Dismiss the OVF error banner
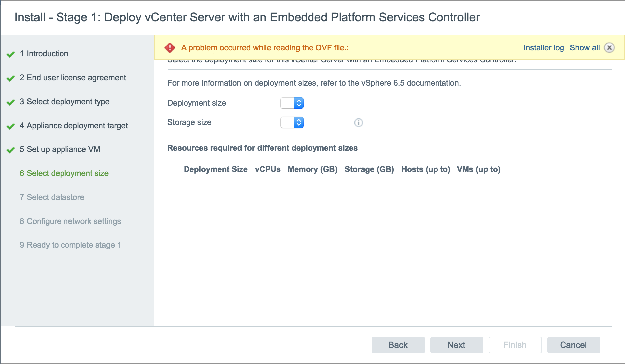The width and height of the screenshot is (625, 364). pos(609,48)
